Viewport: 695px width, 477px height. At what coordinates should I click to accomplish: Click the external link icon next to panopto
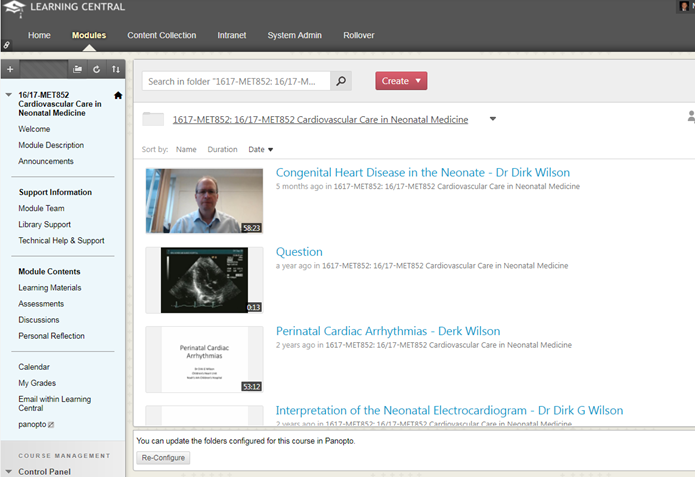[51, 425]
